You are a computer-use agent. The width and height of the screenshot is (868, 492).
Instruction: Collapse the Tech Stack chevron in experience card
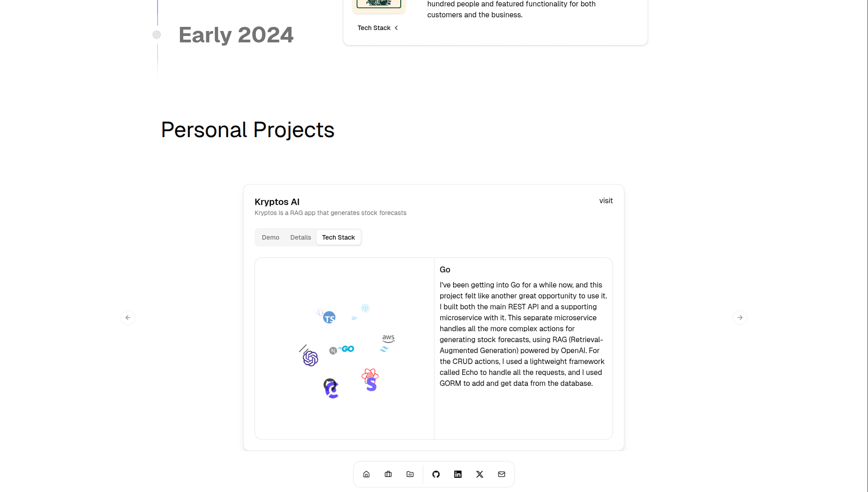396,28
